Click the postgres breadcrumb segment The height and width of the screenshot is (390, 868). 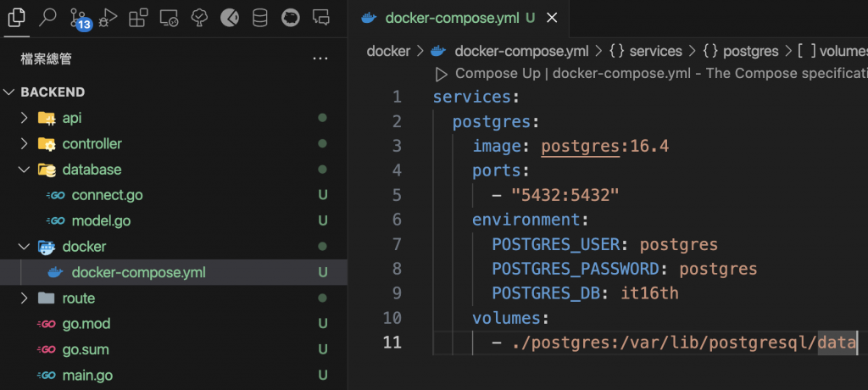click(751, 52)
